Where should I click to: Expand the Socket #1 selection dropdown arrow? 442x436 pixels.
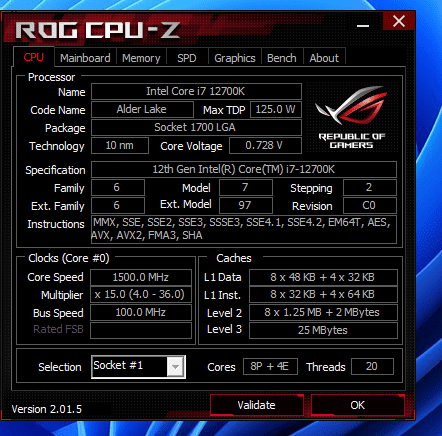(x=175, y=367)
